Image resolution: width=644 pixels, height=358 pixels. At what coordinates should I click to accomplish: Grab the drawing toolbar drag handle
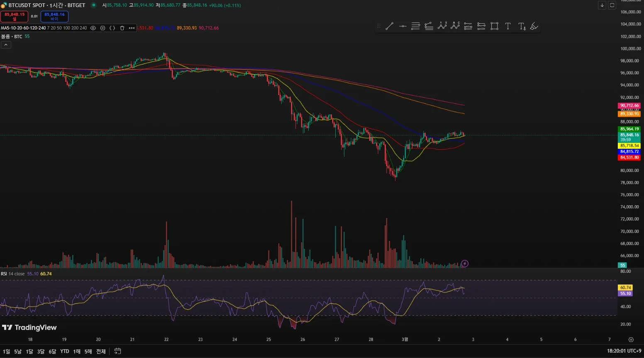(x=378, y=26)
